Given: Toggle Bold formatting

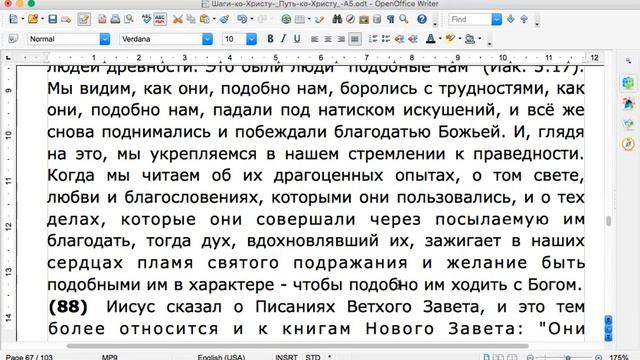Looking at the screenshot, I should coord(270,39).
